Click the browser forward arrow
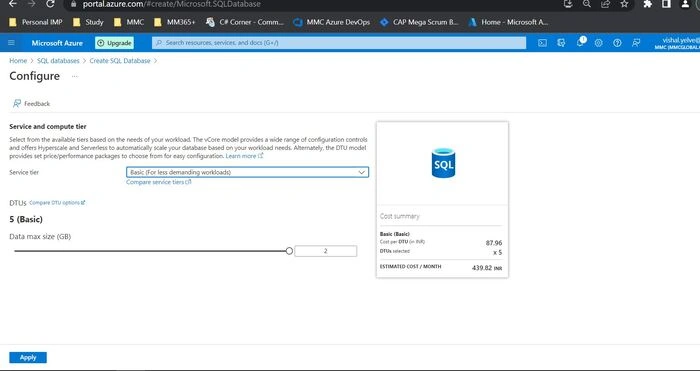 pos(31,4)
